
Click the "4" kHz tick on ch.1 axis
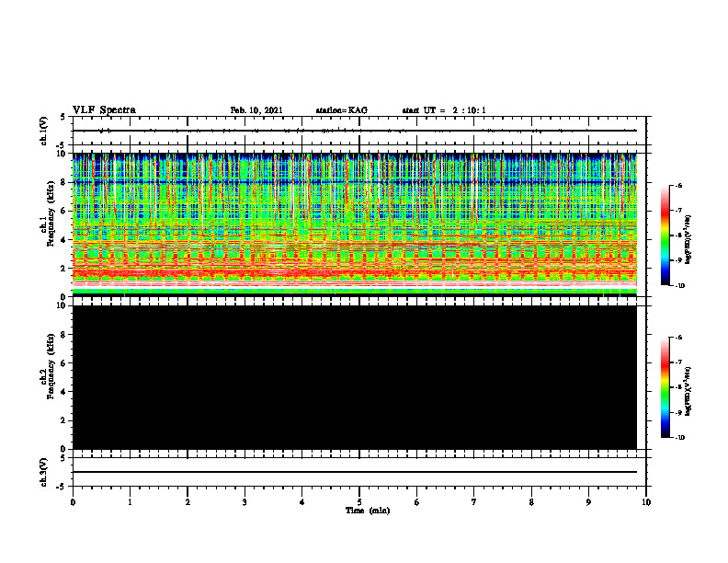tap(64, 240)
